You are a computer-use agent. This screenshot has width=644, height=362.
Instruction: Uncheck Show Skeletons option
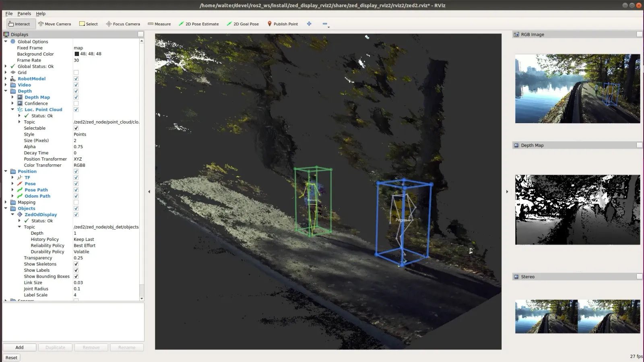[76, 264]
